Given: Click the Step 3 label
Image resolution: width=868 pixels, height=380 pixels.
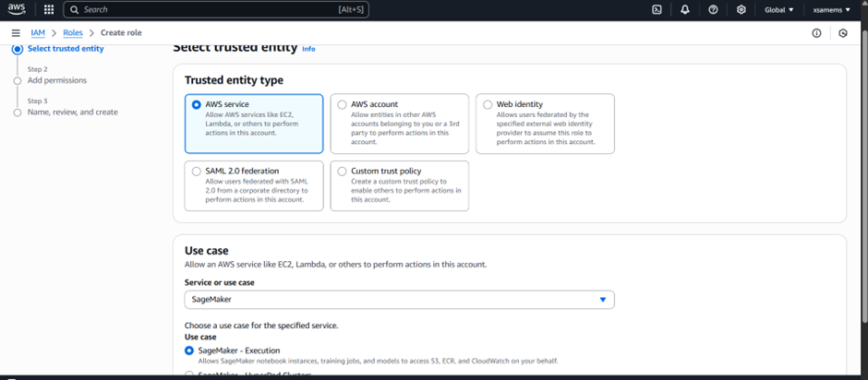Looking at the screenshot, I should pyautogui.click(x=38, y=101).
